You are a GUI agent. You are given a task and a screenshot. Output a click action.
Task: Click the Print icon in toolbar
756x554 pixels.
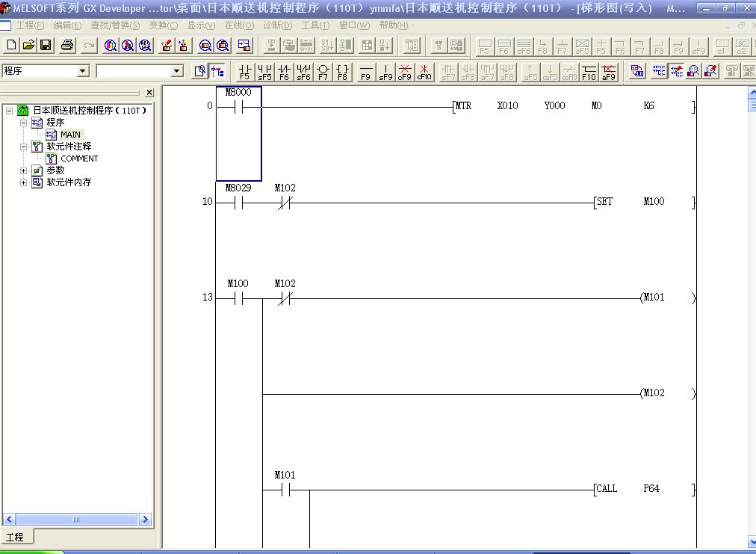pos(67,46)
